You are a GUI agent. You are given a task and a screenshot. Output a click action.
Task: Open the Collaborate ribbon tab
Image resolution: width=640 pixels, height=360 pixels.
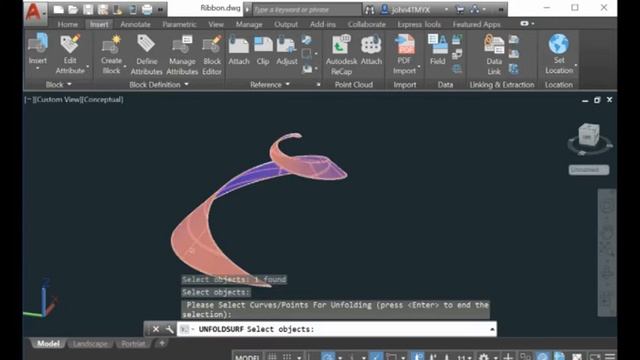[366, 24]
